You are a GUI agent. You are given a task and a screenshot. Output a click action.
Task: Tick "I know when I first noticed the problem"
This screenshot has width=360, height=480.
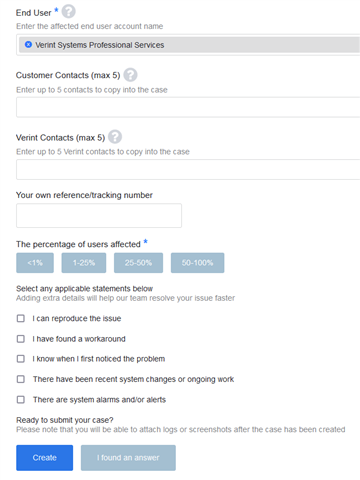[x=21, y=359]
